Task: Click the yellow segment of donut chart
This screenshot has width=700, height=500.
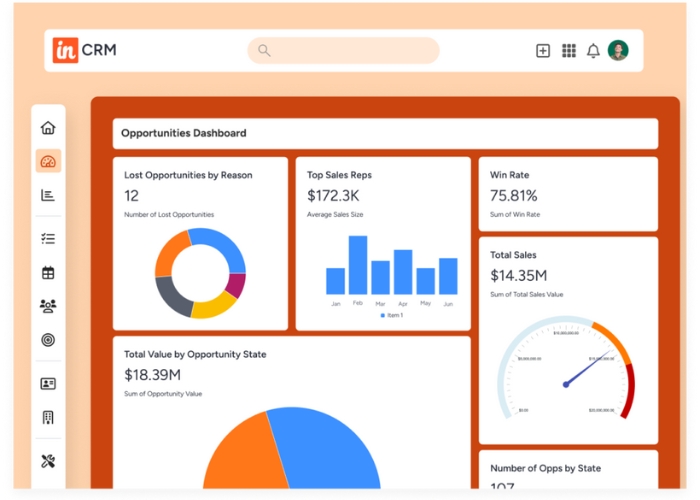Action: 214,306
